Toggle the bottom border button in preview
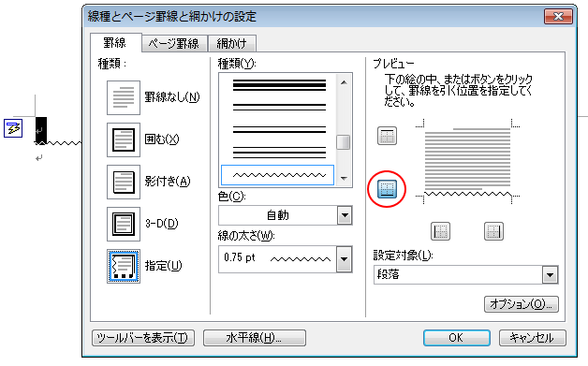The width and height of the screenshot is (588, 366). [x=387, y=189]
